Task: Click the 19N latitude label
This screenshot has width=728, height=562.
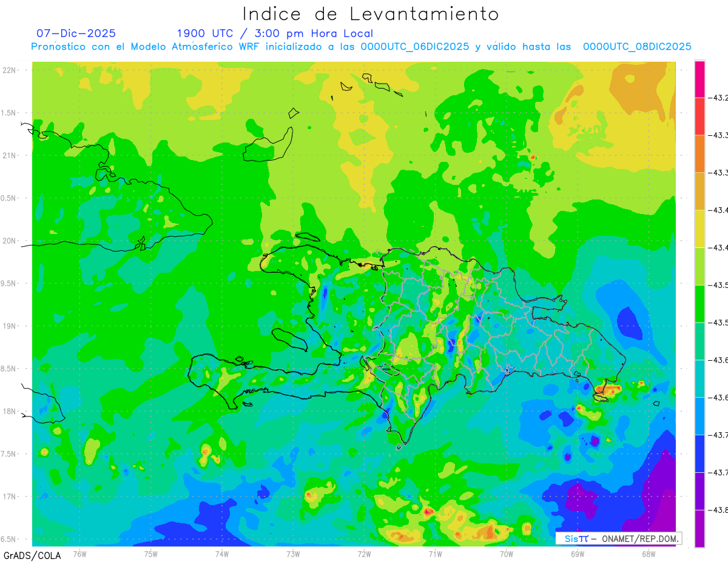Action: [10, 326]
